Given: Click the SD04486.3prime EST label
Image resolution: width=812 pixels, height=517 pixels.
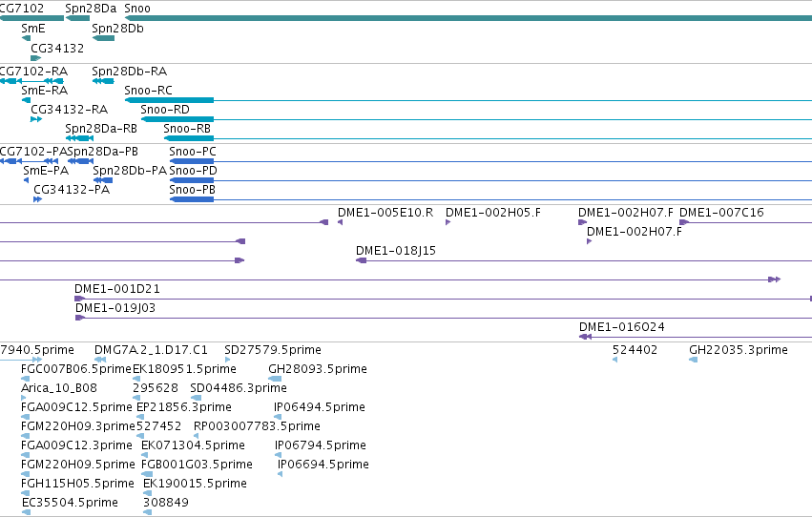Looking at the screenshot, I should pyautogui.click(x=239, y=388).
